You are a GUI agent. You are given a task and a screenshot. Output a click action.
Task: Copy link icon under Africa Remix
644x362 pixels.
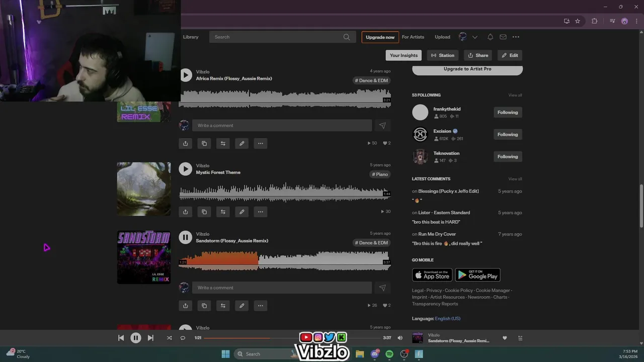pos(204,143)
